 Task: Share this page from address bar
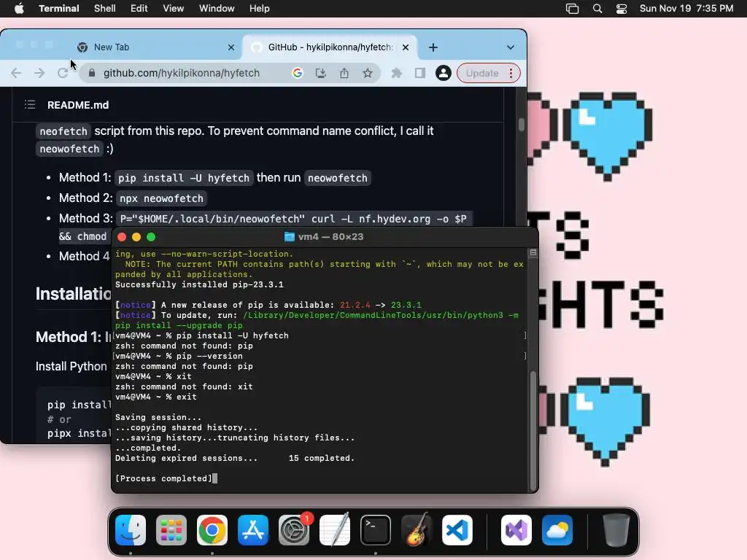344,73
